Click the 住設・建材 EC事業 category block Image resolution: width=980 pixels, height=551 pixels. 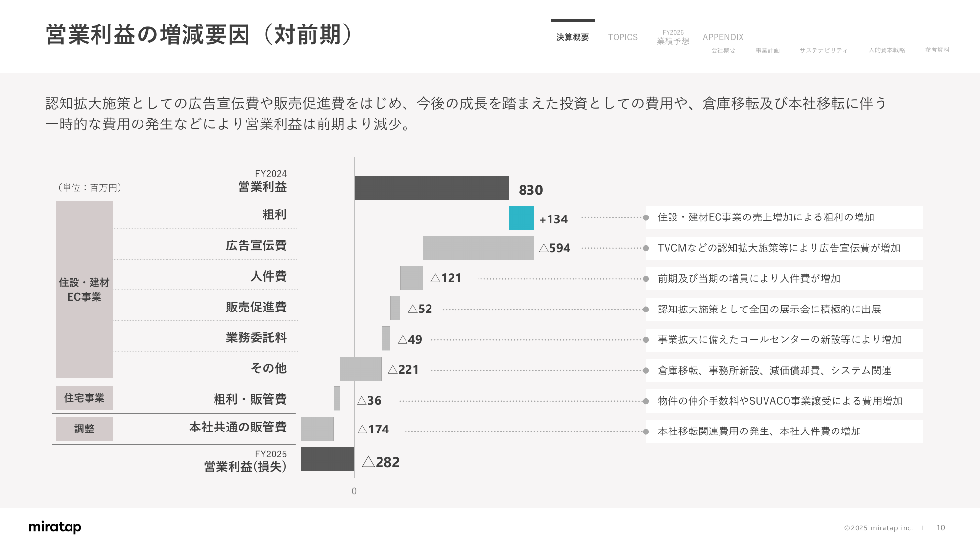point(84,289)
